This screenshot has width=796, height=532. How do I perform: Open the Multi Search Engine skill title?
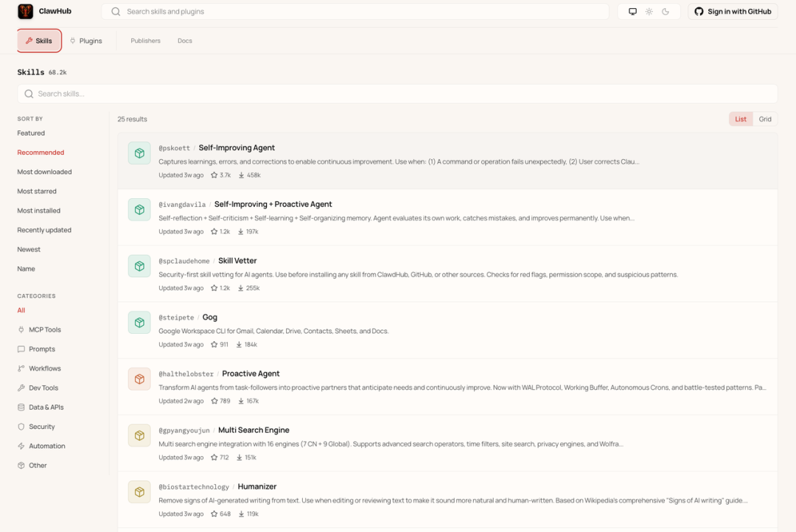pyautogui.click(x=254, y=430)
